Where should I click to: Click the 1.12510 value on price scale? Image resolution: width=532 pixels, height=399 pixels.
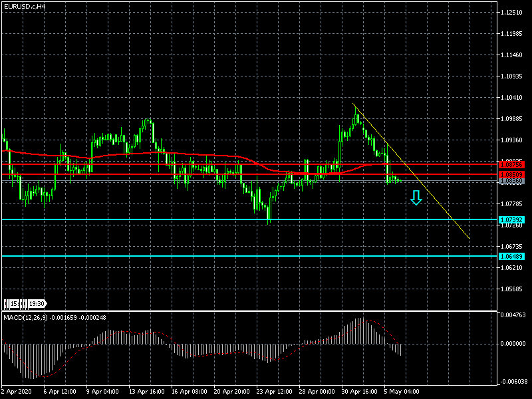coord(512,13)
